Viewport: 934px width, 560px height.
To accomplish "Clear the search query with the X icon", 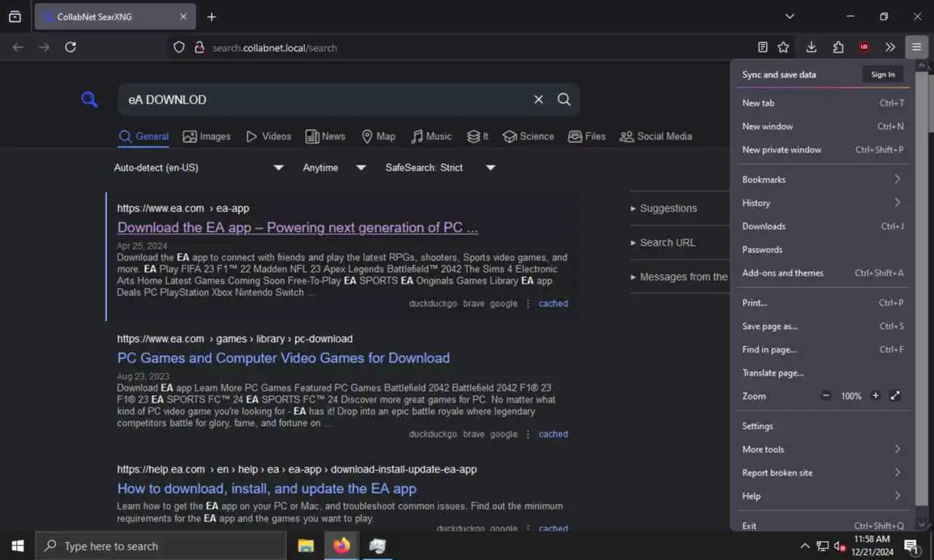I will (x=539, y=99).
